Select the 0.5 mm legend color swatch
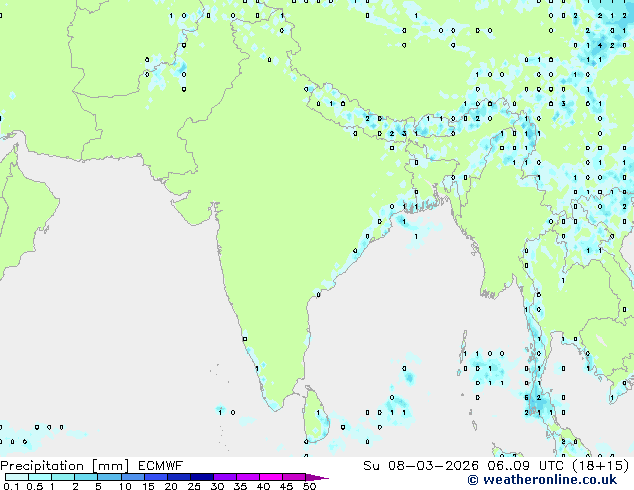 tap(40, 477)
